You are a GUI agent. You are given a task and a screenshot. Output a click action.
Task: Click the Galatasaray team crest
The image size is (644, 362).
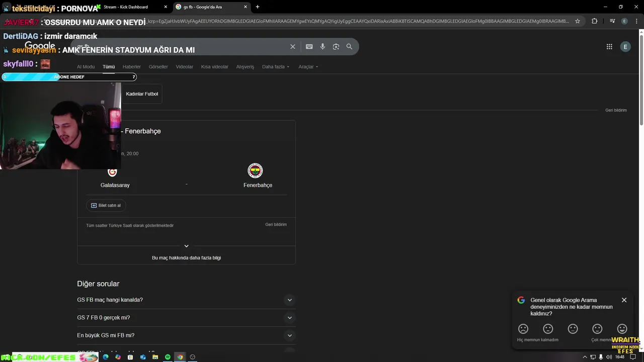112,172
